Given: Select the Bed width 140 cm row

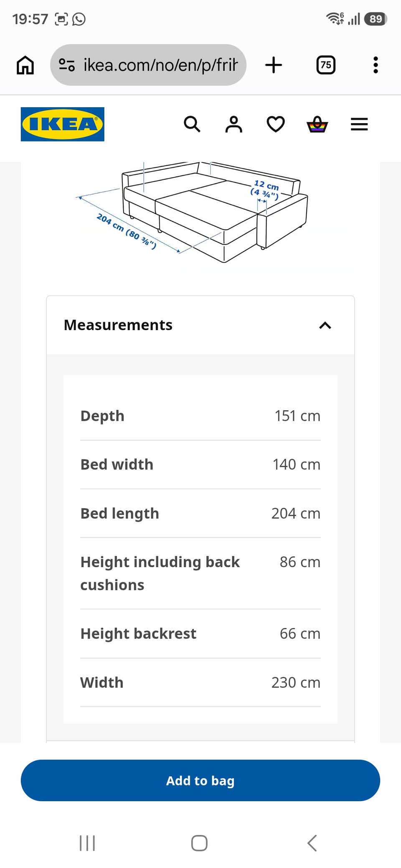Looking at the screenshot, I should point(200,464).
